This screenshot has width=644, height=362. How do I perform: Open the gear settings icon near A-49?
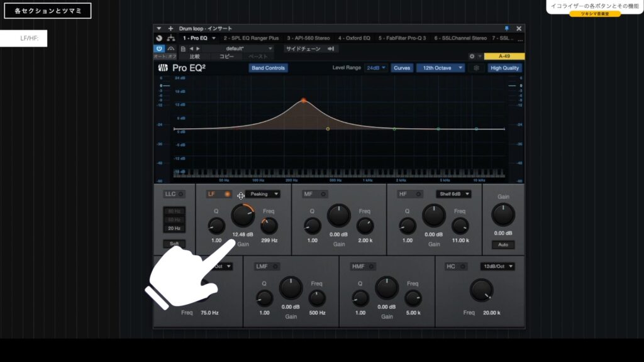472,56
